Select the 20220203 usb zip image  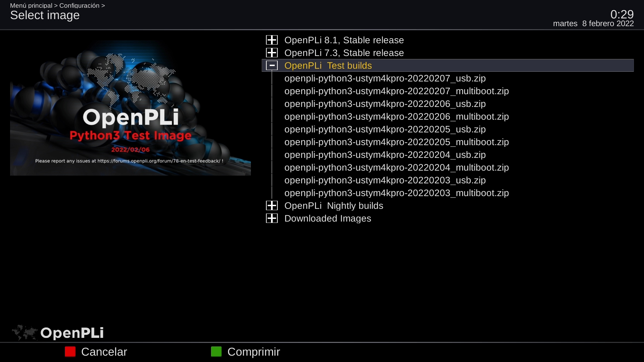click(x=385, y=180)
